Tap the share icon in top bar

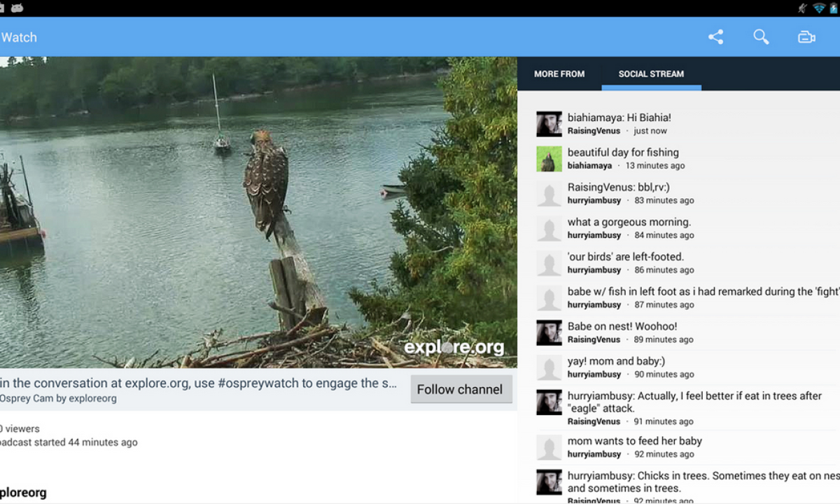click(715, 37)
